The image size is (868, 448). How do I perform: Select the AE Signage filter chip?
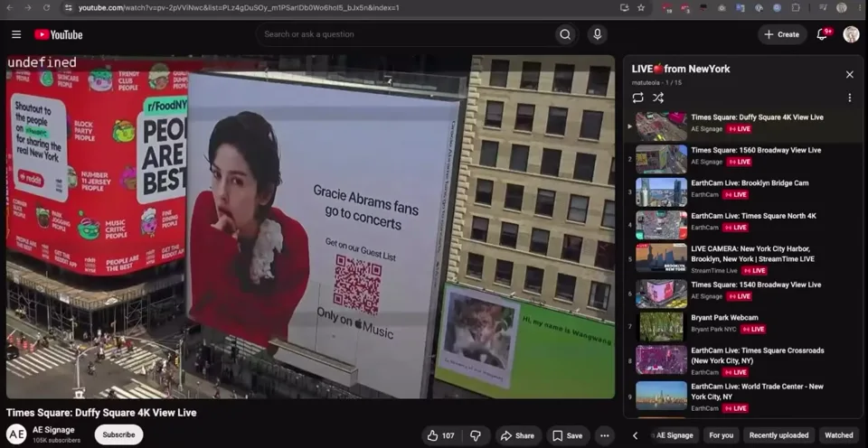(675, 435)
